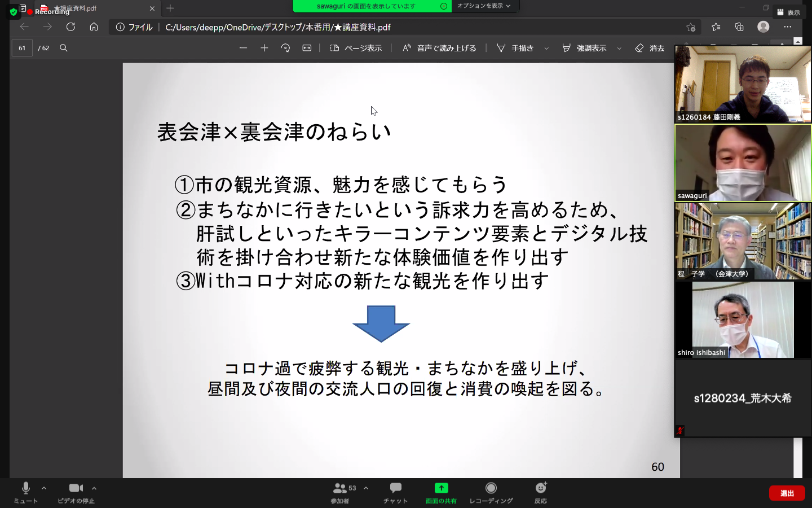Screen dimensions: 812x508
Task: Click the PDF page number field
Action: tap(22, 48)
